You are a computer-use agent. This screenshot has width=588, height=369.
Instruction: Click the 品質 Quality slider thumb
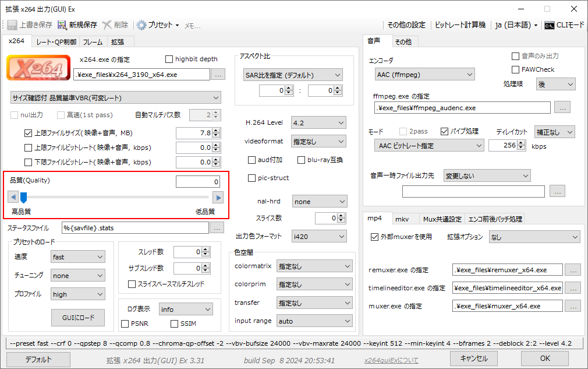24,198
